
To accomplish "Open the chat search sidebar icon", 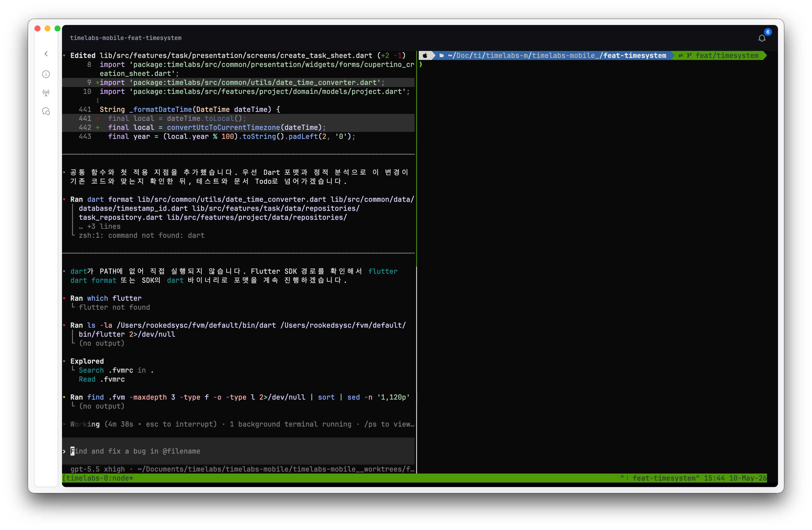I will tap(46, 111).
